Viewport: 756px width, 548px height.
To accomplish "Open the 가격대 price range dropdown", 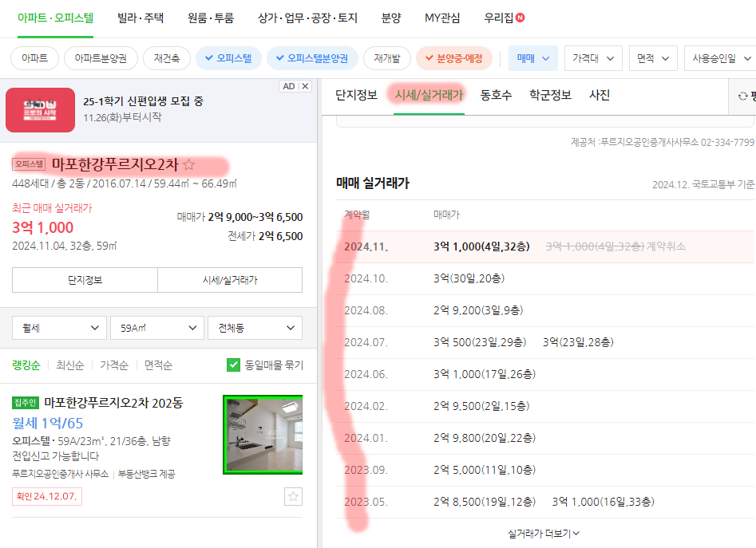I will (593, 58).
